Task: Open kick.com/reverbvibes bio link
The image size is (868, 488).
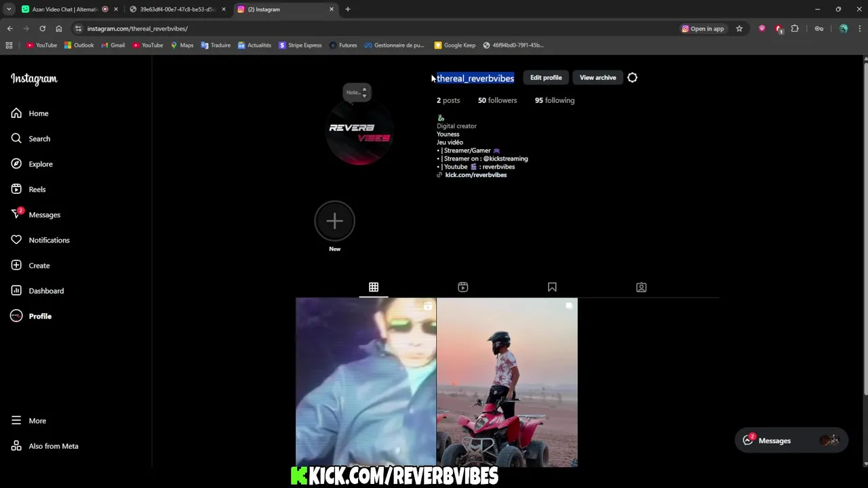Action: point(475,175)
